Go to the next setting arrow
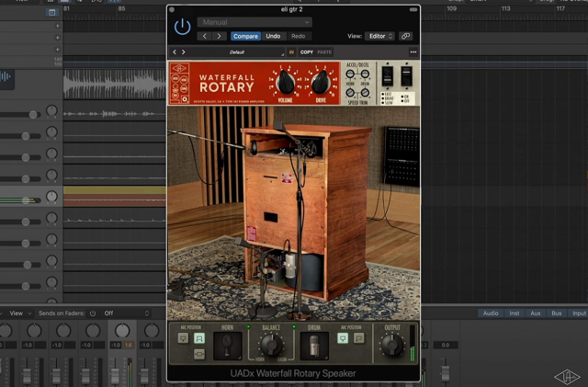Screen dimensions: 588x387 pos(219,36)
